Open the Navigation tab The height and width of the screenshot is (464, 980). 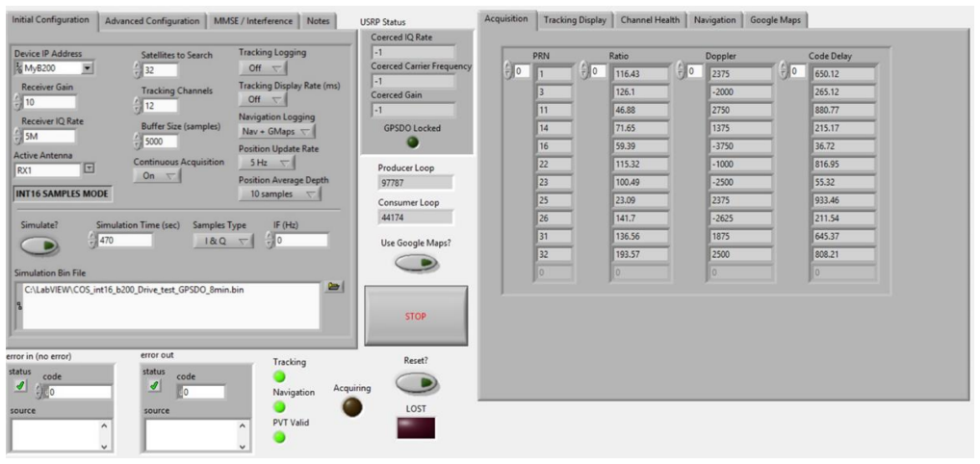(715, 20)
